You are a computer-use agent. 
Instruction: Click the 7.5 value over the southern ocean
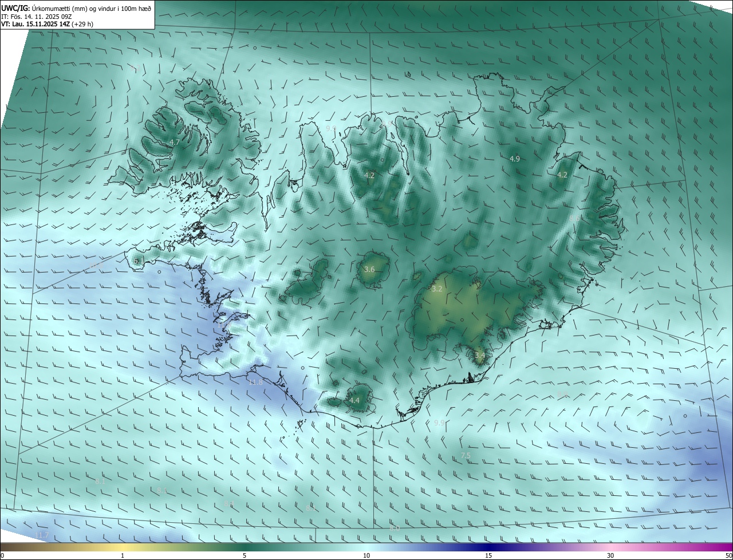coord(466,455)
